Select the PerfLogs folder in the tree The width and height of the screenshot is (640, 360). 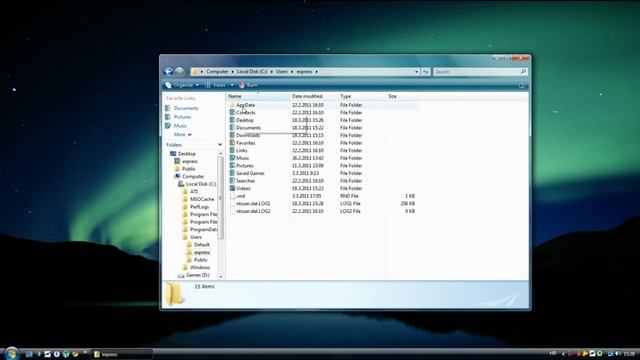click(x=200, y=207)
